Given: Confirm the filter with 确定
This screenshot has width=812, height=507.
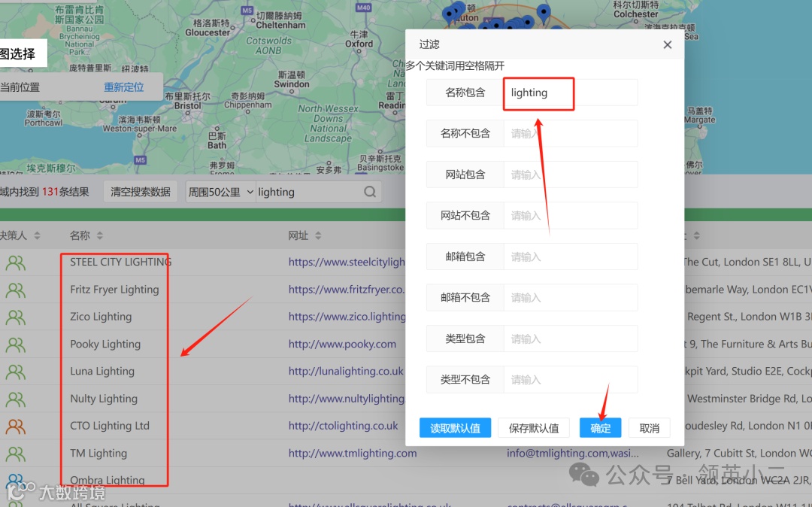Looking at the screenshot, I should pos(600,428).
